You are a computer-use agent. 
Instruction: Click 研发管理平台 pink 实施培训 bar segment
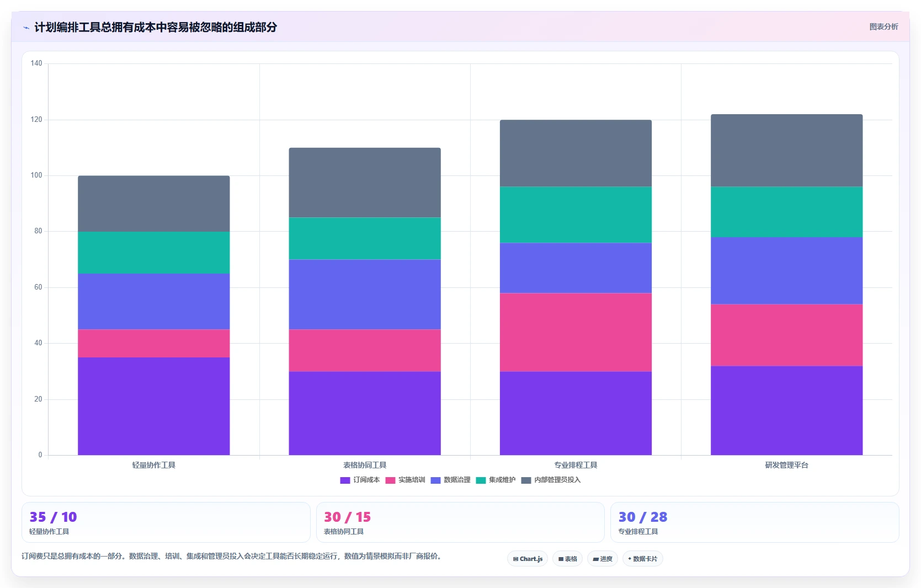786,335
